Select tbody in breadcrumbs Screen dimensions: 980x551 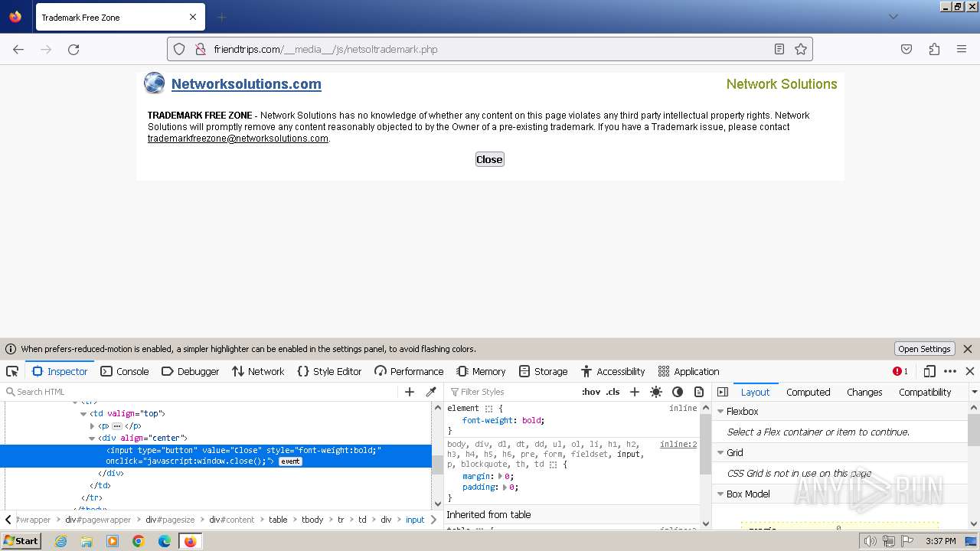point(312,520)
